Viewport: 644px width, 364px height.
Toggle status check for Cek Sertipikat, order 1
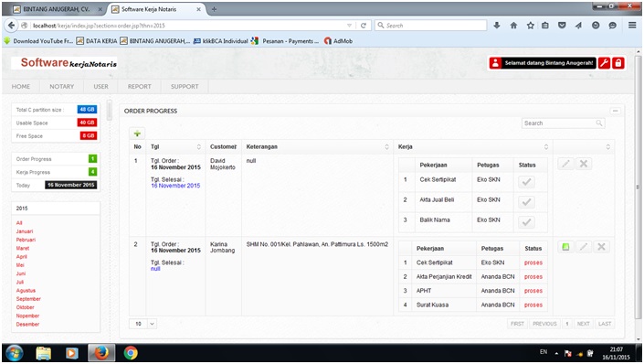pyautogui.click(x=526, y=182)
